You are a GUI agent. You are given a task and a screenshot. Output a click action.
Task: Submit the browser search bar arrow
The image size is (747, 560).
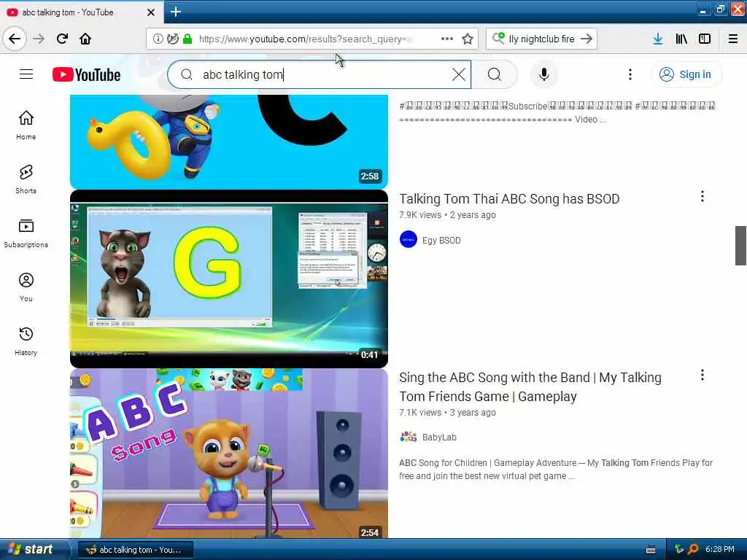point(587,39)
